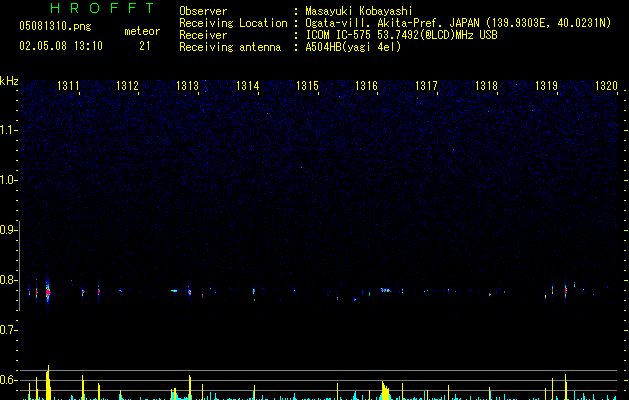
Task: Click the 1316 time marker
Action: click(367, 86)
